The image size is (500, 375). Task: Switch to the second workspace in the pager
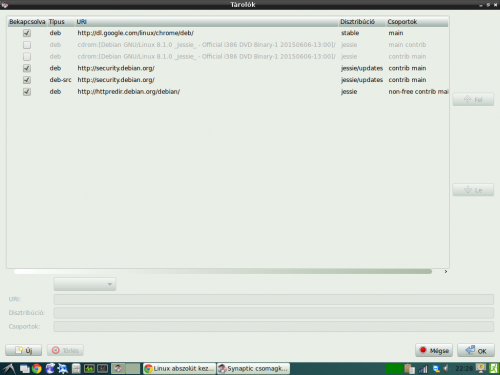coord(133,369)
